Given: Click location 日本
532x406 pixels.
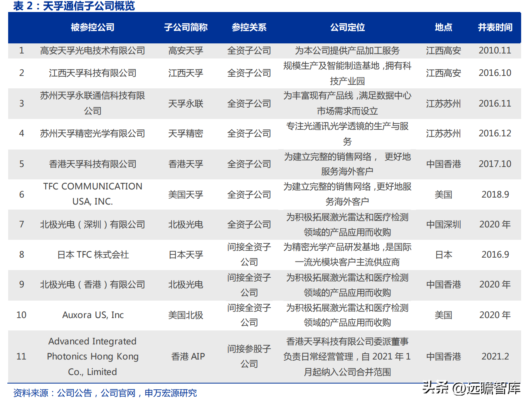Looking at the screenshot, I should [x=444, y=255].
